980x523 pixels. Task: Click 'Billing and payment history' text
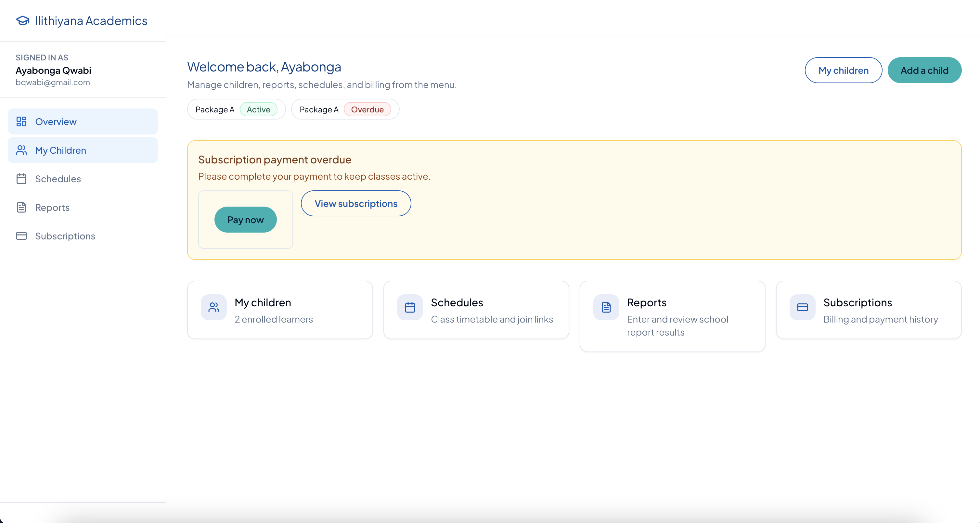pos(881,319)
